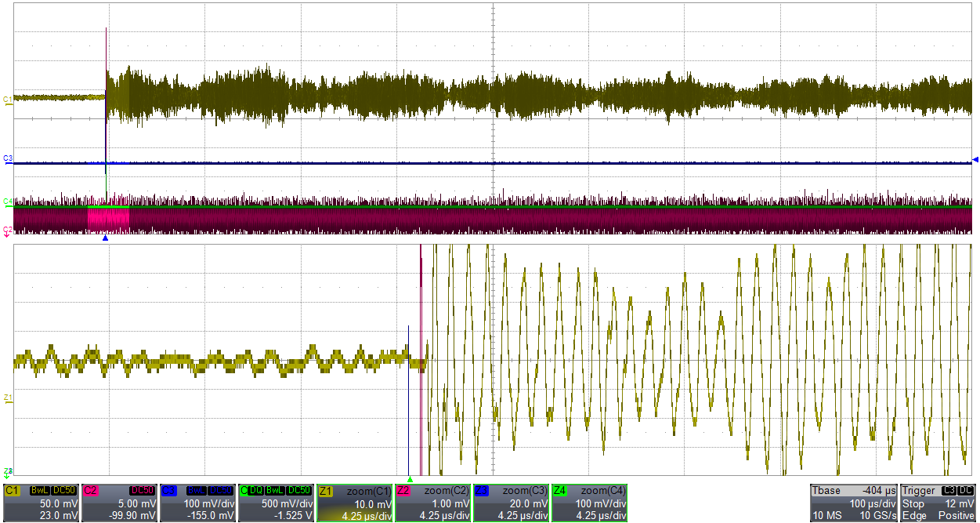Click the magenta C2 label badge

pos(90,490)
